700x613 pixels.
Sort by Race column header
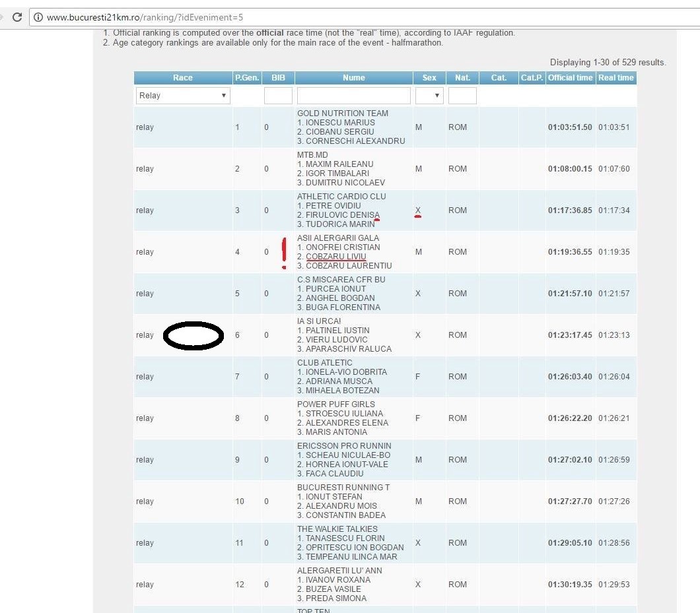pyautogui.click(x=183, y=78)
